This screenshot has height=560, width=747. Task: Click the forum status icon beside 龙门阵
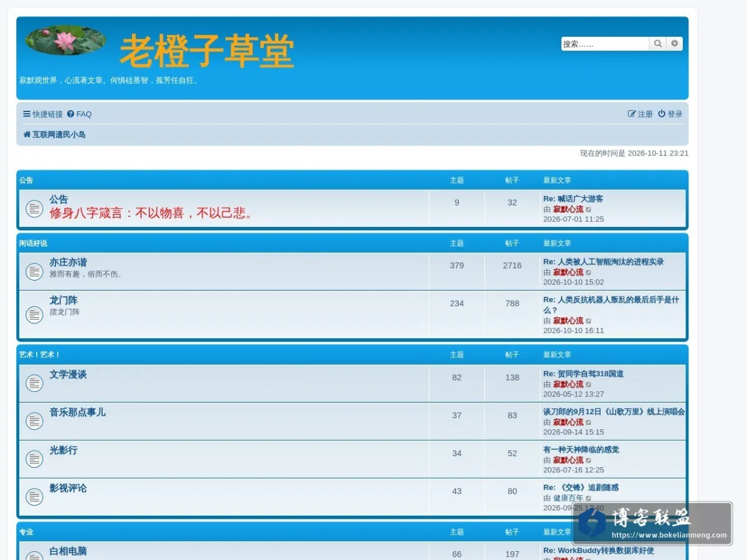tap(34, 315)
